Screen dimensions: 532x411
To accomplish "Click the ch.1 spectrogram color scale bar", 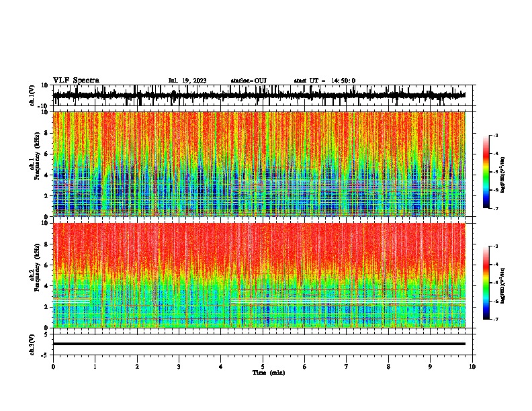I will pyautogui.click(x=486, y=172).
